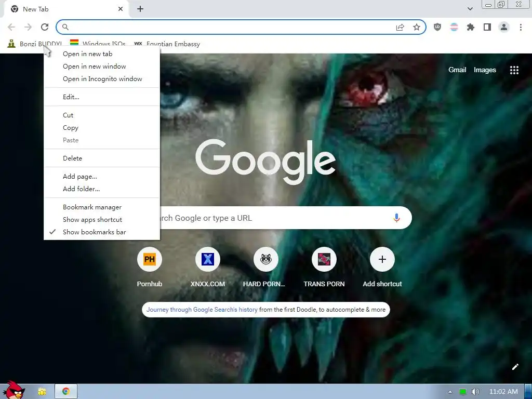Open Journey through Google Search's history link

[202, 310]
